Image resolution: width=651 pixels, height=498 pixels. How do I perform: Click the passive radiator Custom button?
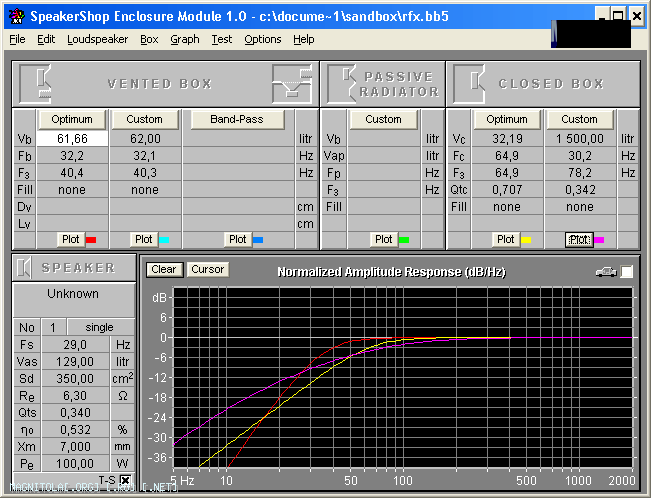coord(383,120)
